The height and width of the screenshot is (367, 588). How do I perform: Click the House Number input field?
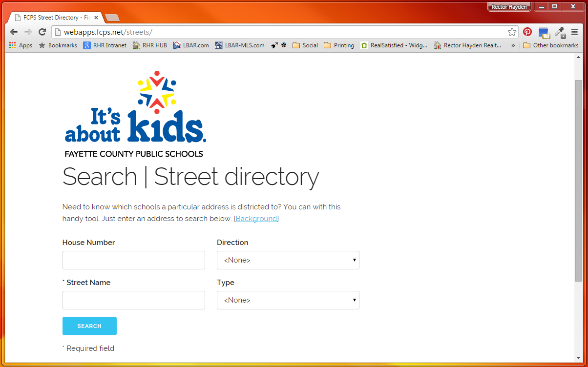(134, 260)
